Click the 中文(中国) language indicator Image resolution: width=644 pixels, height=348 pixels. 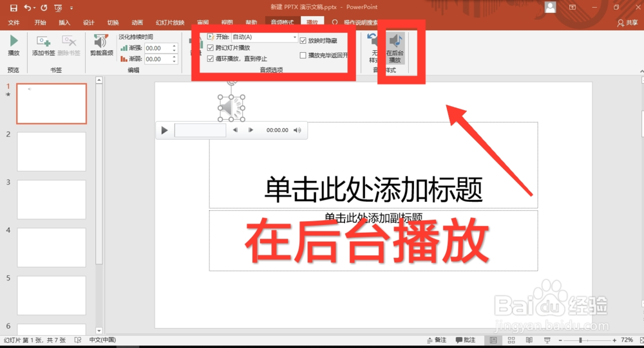(x=102, y=340)
